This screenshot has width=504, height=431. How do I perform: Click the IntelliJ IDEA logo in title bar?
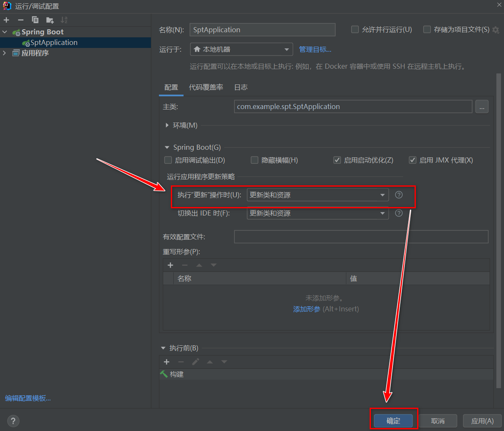pos(7,6)
